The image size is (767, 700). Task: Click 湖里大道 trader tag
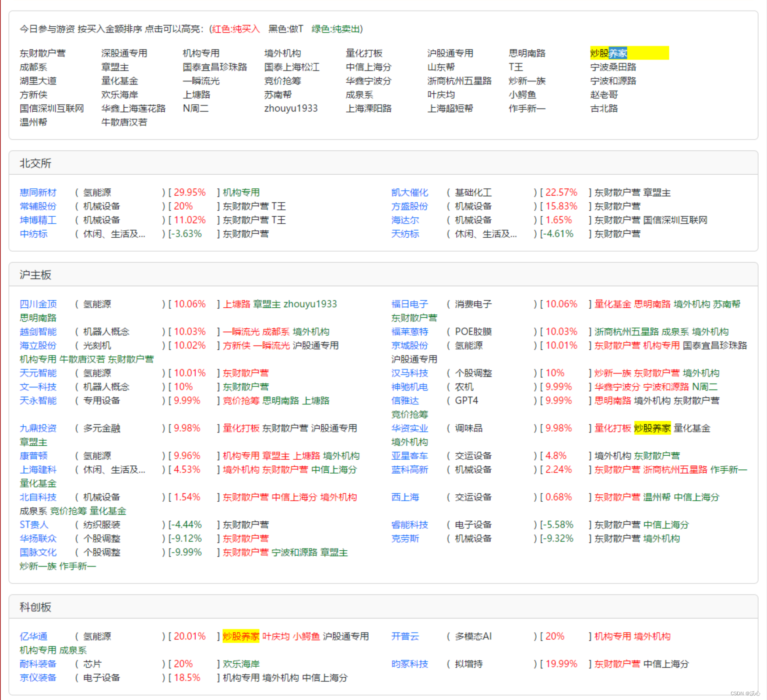click(x=38, y=81)
